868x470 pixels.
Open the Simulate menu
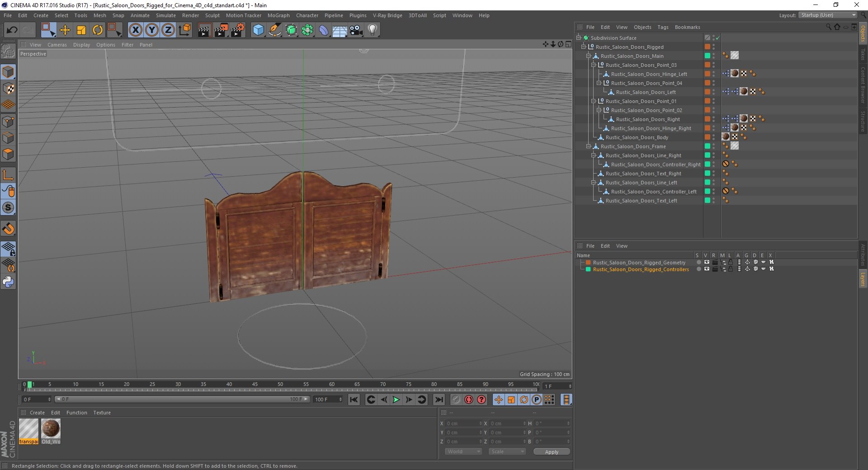166,15
